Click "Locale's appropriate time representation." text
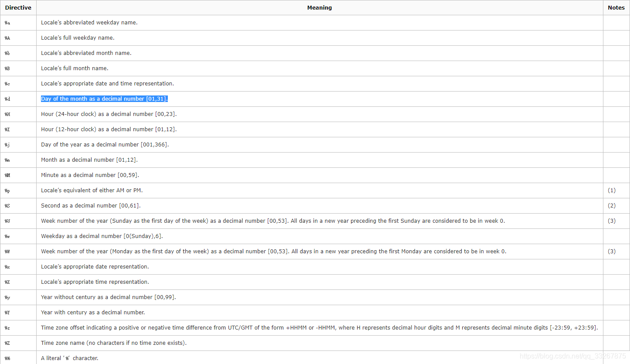Viewport: 630px width, 364px height. point(95,282)
